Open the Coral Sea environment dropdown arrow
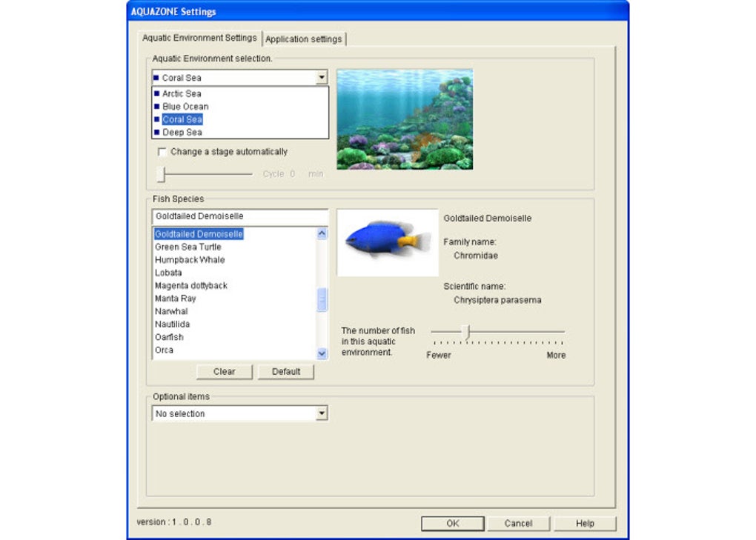 pos(322,77)
